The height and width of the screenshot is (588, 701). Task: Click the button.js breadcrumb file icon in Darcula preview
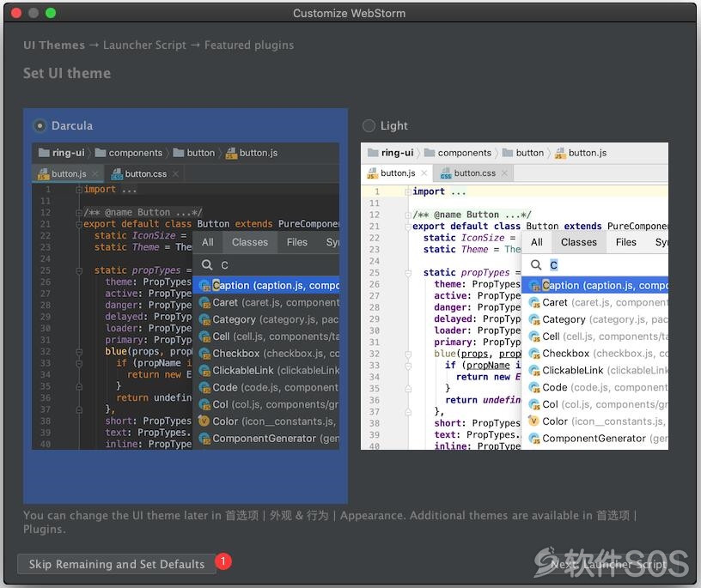point(231,154)
